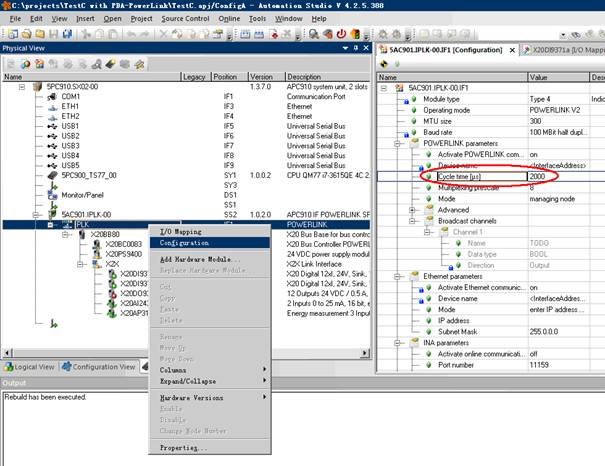Click the USB1 interface icon
The image size is (605, 466).
tap(54, 126)
